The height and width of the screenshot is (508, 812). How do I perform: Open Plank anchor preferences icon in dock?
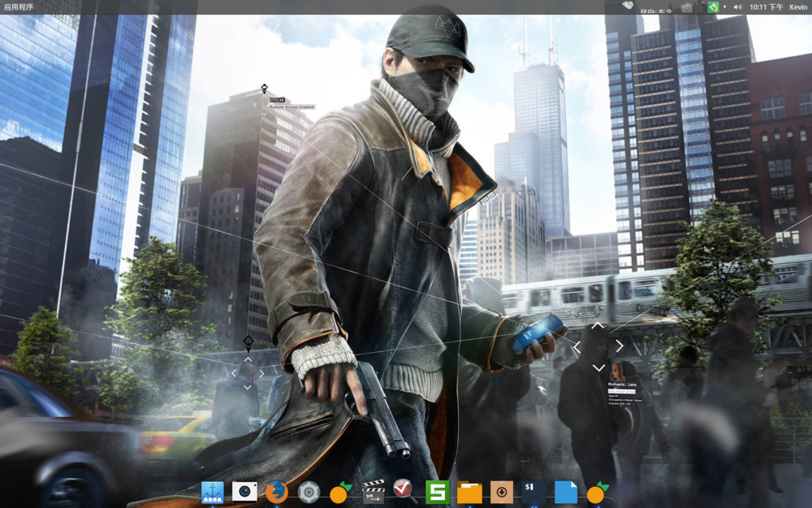(212, 492)
